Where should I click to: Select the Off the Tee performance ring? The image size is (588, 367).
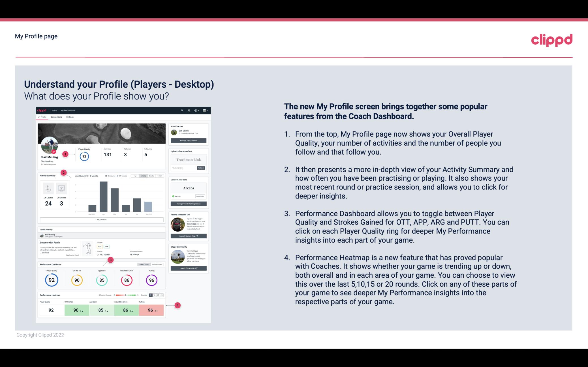pos(77,280)
